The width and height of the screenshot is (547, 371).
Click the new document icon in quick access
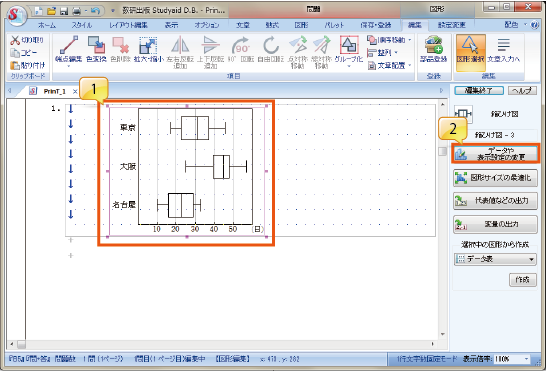[38, 11]
